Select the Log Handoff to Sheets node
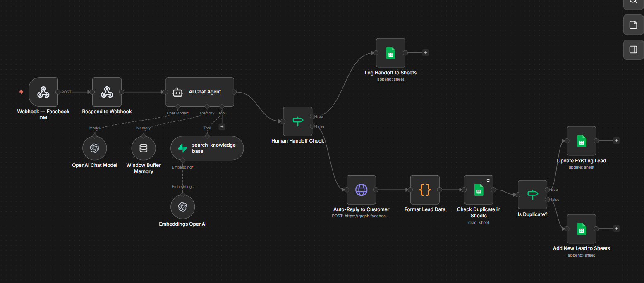The height and width of the screenshot is (283, 644). tap(390, 53)
